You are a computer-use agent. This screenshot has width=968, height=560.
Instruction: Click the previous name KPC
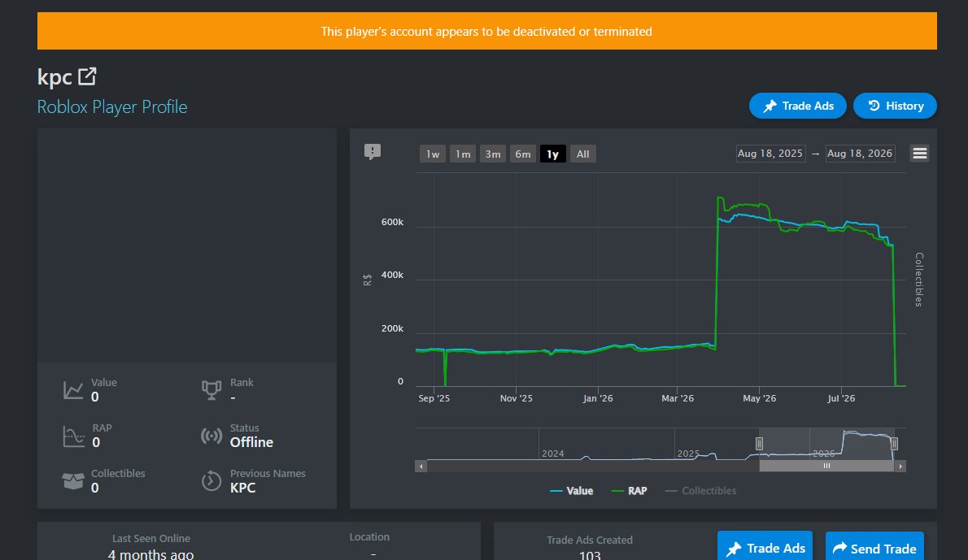click(x=242, y=488)
